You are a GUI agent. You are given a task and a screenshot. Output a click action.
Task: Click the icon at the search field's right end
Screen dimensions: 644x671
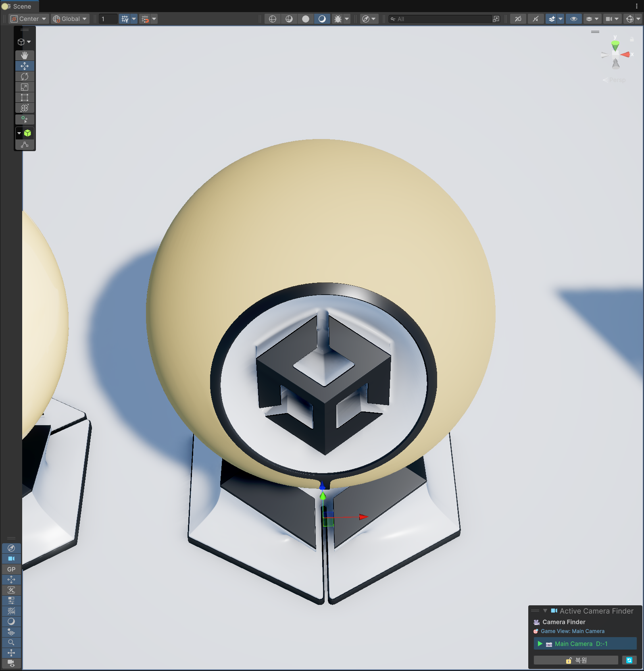click(496, 19)
